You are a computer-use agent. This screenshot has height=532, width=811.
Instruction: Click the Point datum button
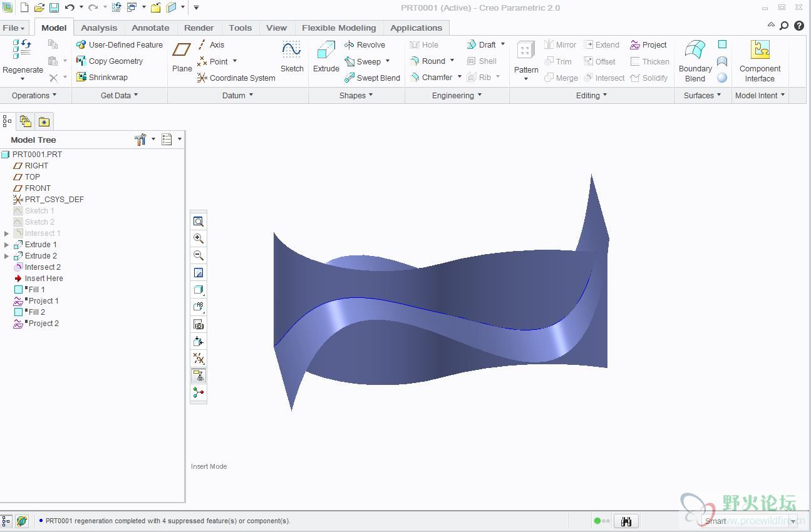click(x=217, y=61)
